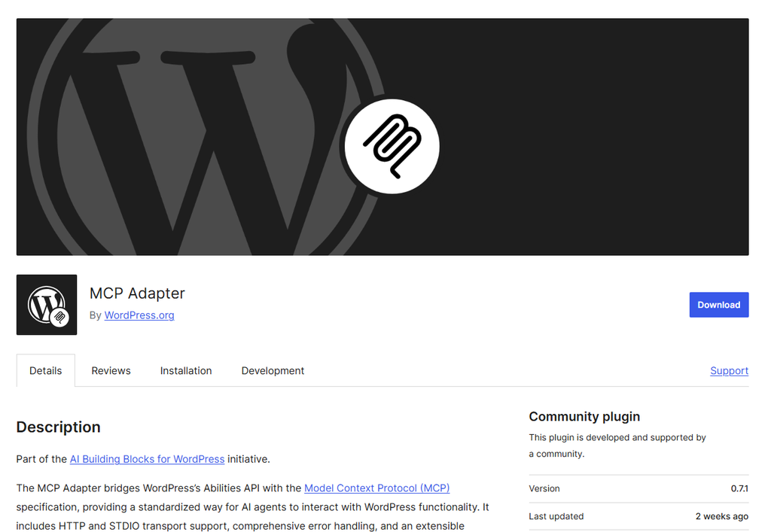The height and width of the screenshot is (532, 771).
Task: Click the Community plugin heading
Action: point(584,417)
